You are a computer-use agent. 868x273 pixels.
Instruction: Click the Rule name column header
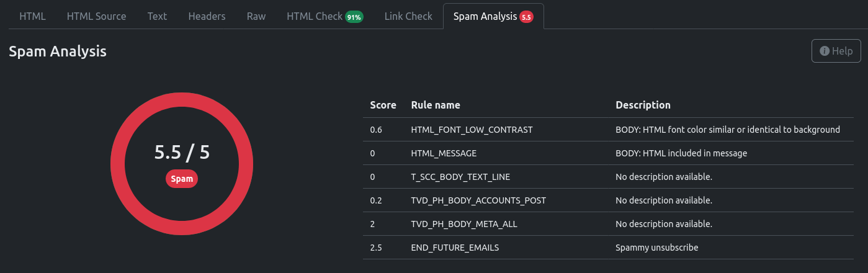[x=436, y=105]
